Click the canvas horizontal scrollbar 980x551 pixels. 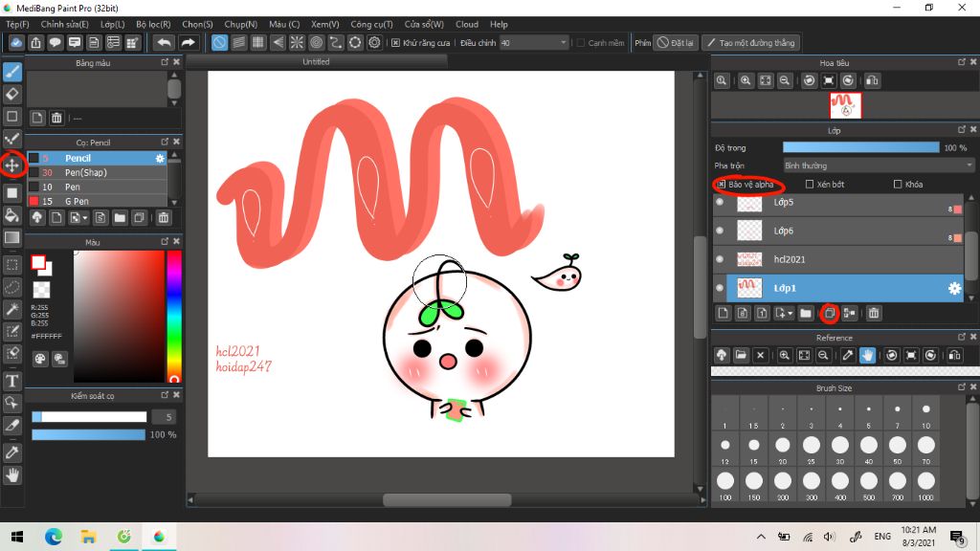pyautogui.click(x=447, y=499)
